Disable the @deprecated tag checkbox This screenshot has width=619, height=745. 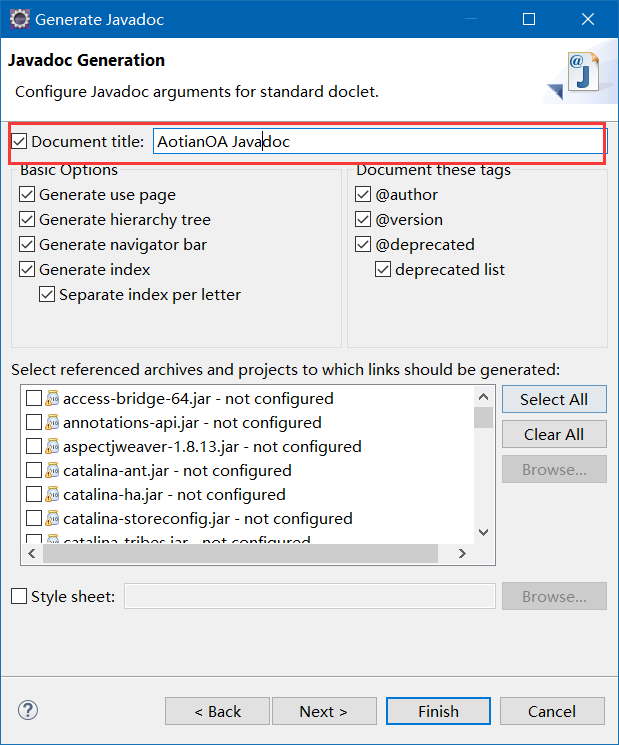[363, 244]
